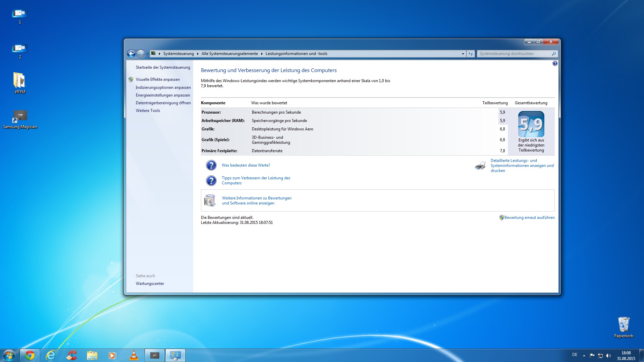The image size is (644, 362).
Task: Click the DE language indicator
Action: [575, 355]
